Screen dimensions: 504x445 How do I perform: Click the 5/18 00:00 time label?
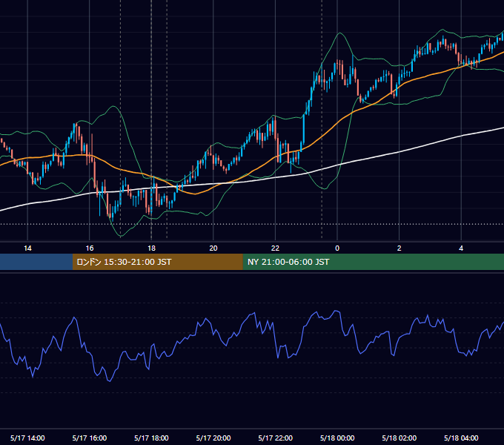tap(337, 438)
